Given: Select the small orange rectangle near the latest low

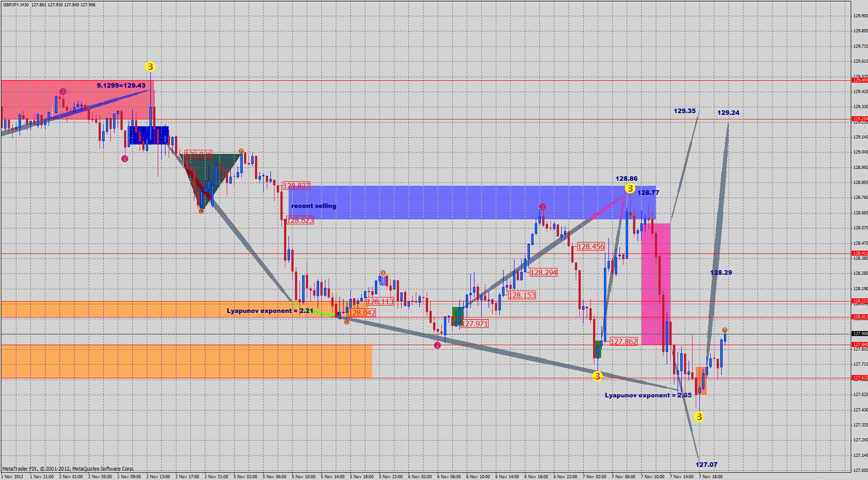Looking at the screenshot, I should 701,381.
